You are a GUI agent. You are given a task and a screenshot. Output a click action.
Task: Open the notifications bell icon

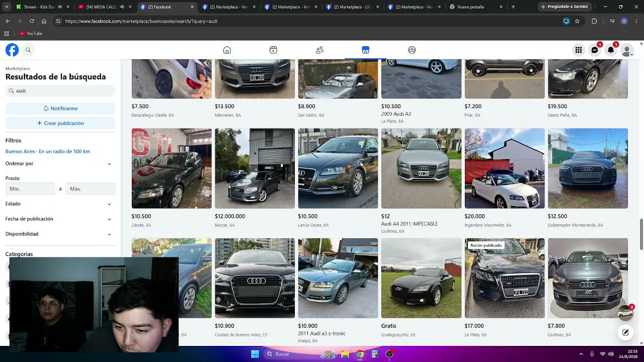(x=611, y=50)
